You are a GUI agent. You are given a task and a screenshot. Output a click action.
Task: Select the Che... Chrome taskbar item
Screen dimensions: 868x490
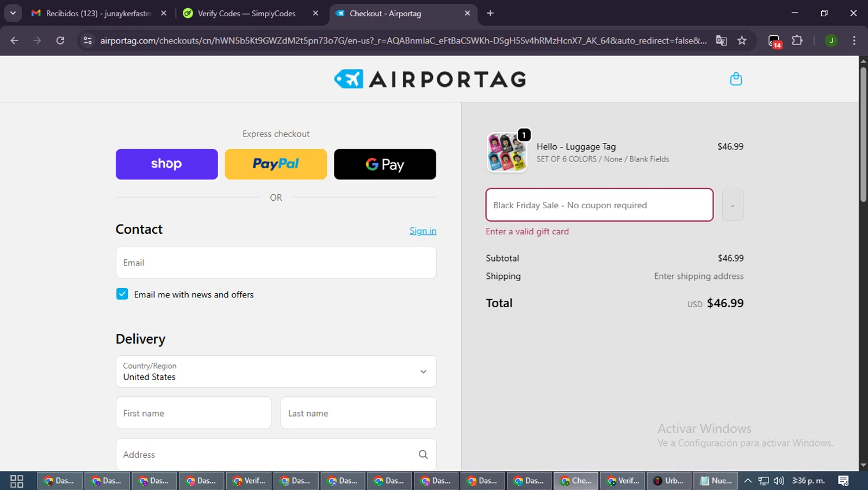576,481
